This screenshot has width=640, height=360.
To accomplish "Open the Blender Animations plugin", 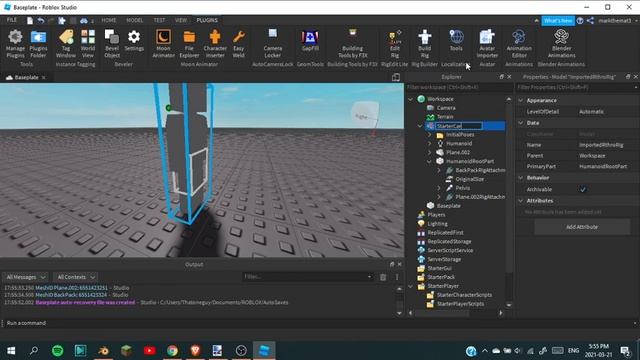I will point(562,44).
